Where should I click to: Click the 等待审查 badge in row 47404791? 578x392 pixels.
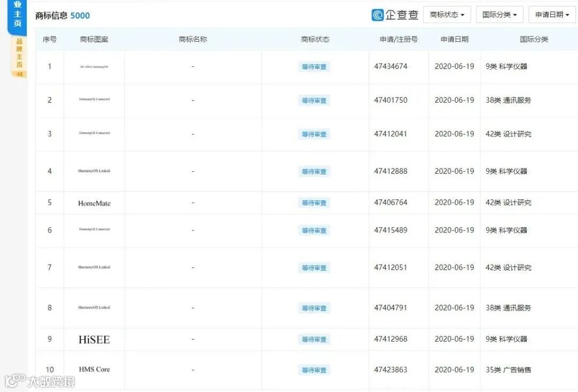[x=314, y=309]
